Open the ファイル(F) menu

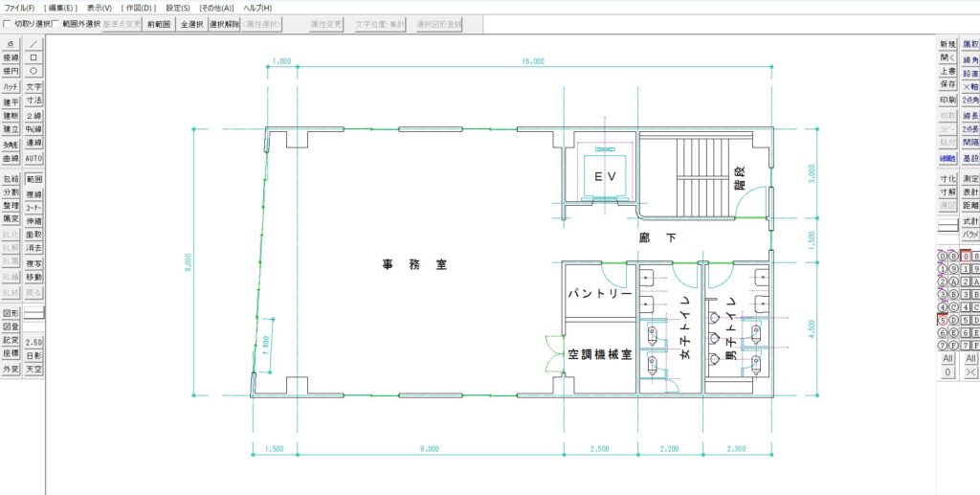pyautogui.click(x=20, y=8)
